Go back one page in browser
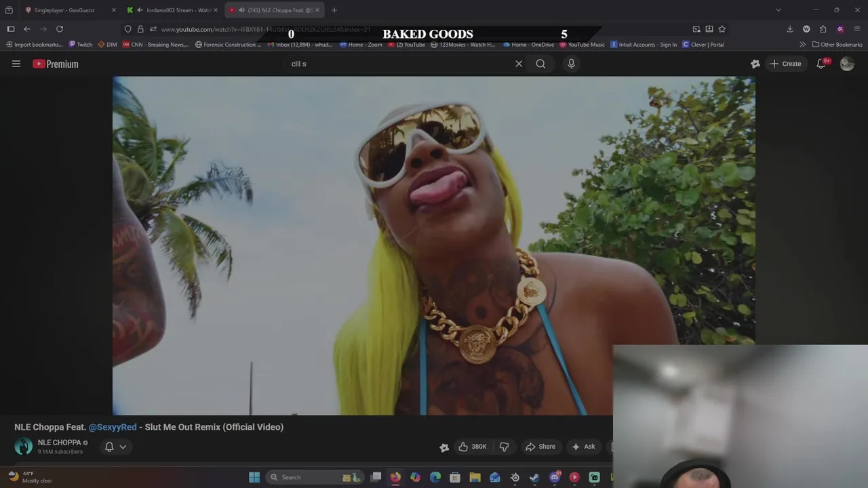Screen dimensions: 868x488 (x=27, y=29)
